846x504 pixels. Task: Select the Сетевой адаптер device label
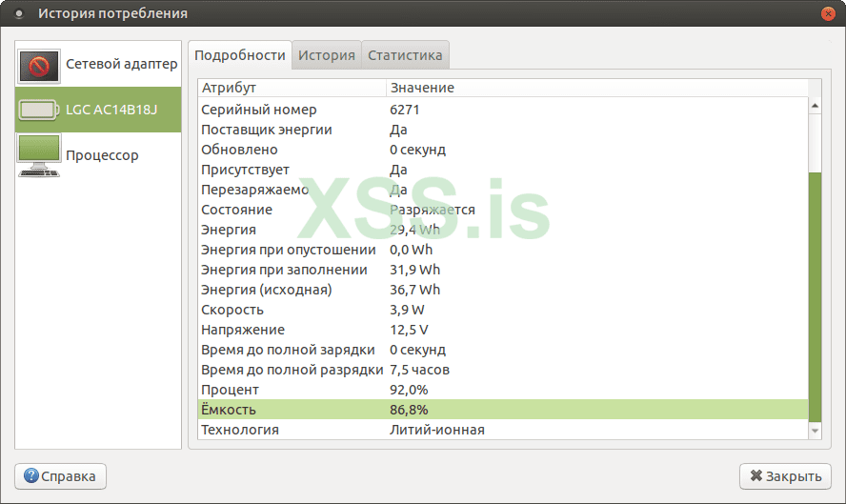(x=121, y=64)
